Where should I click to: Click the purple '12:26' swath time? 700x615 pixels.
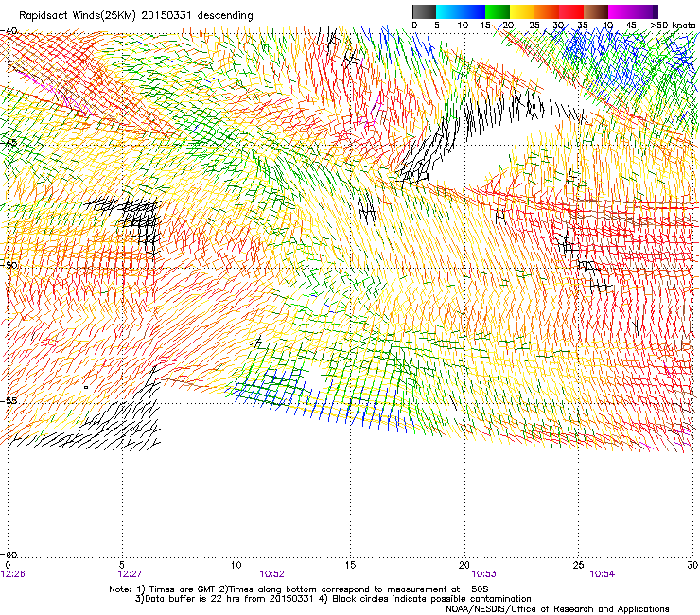13,574
